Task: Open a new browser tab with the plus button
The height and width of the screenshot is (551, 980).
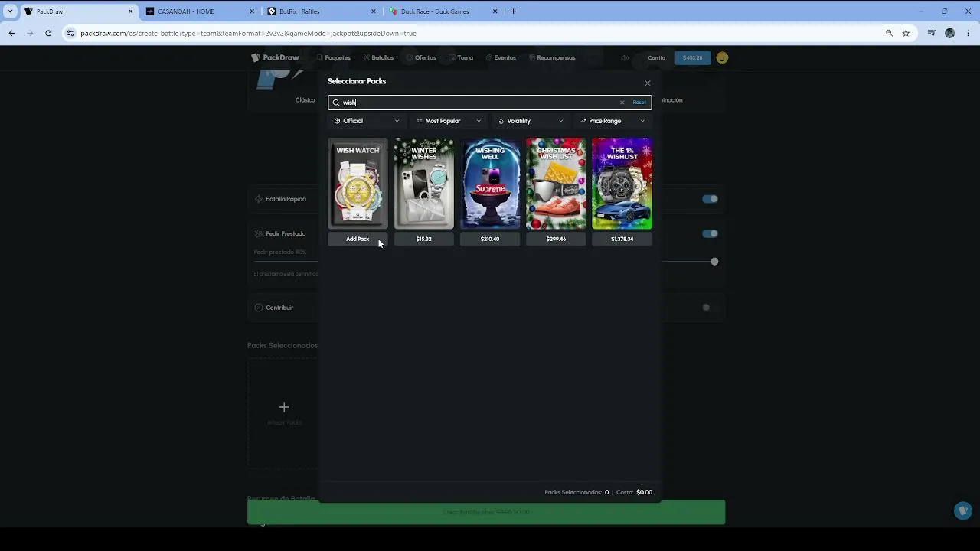Action: pos(513,11)
